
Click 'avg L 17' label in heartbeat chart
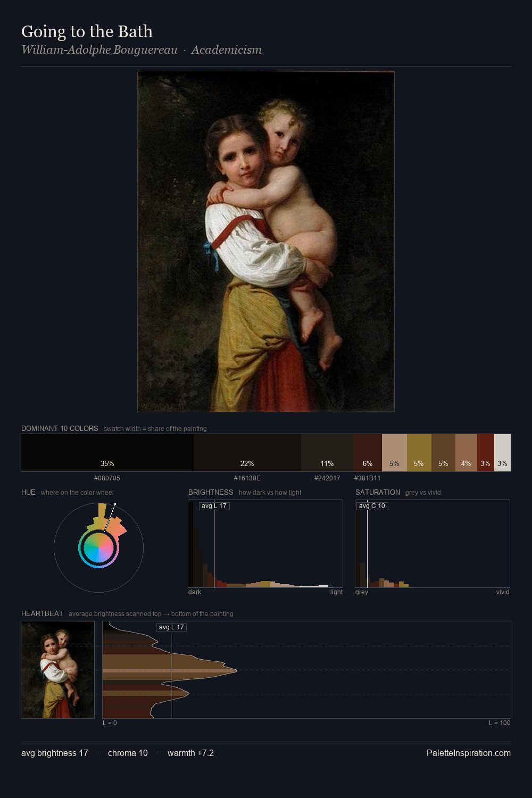(171, 627)
